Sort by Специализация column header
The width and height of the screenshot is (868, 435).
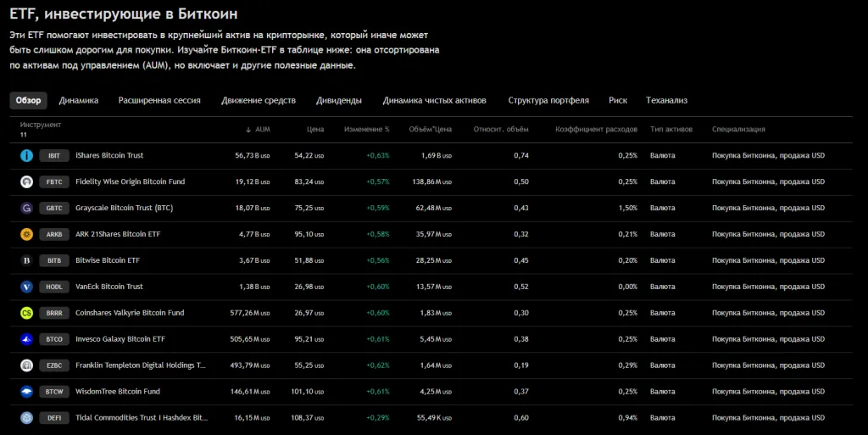(x=738, y=130)
